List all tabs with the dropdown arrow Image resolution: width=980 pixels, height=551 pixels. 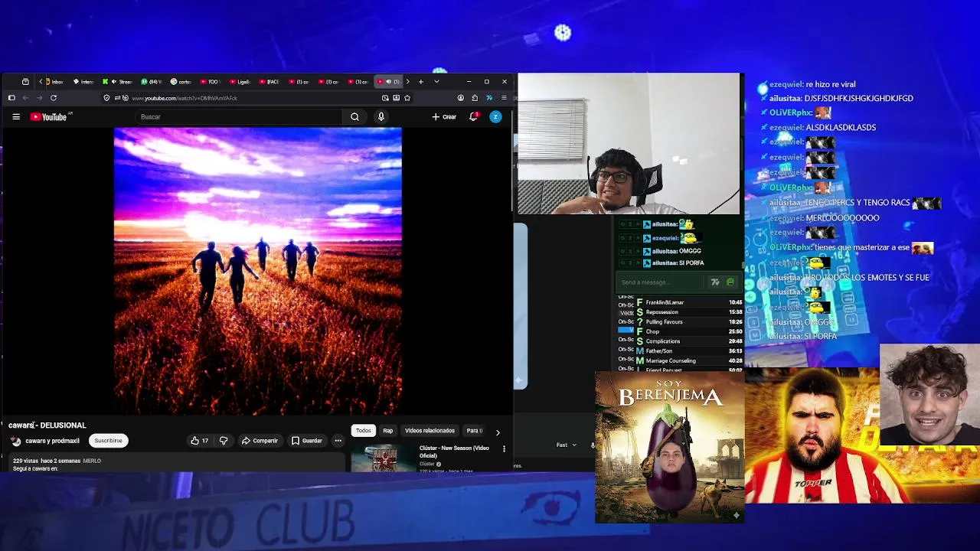436,82
